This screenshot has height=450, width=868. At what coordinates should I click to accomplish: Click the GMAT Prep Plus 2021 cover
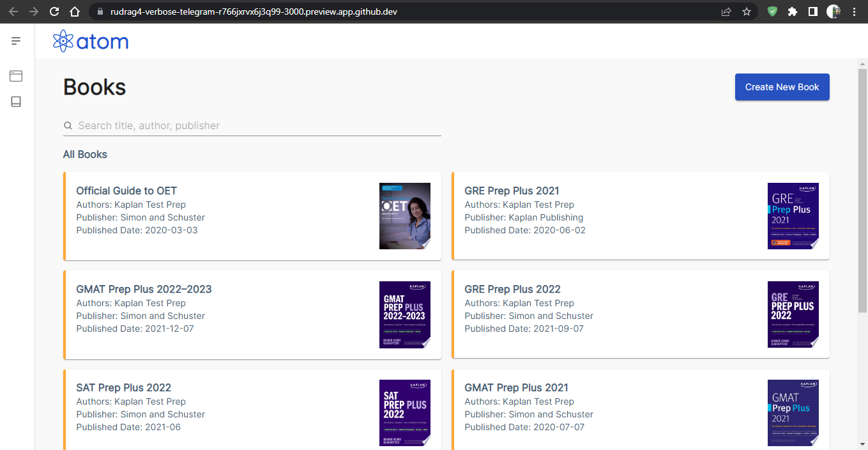point(793,413)
